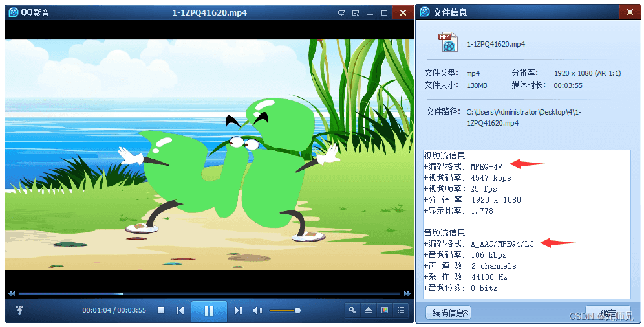Image resolution: width=644 pixels, height=327 pixels.
Task: Mute the audio with speaker icon
Action: (x=257, y=311)
